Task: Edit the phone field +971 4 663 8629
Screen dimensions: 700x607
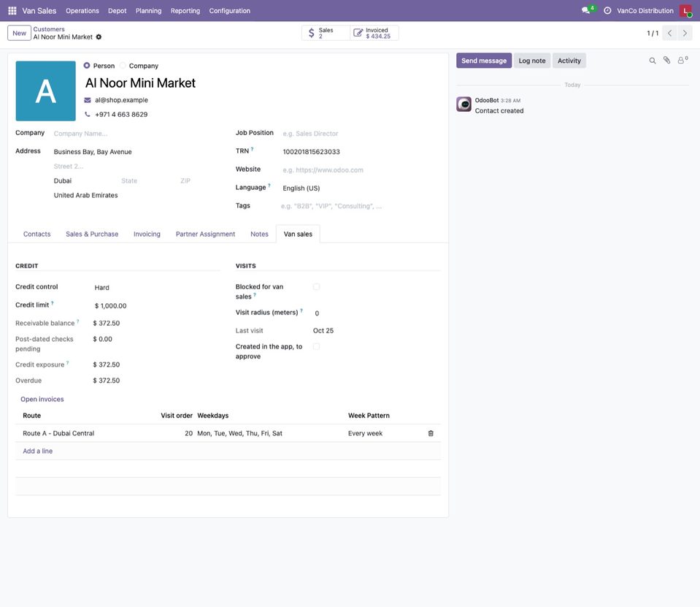Action: click(121, 115)
